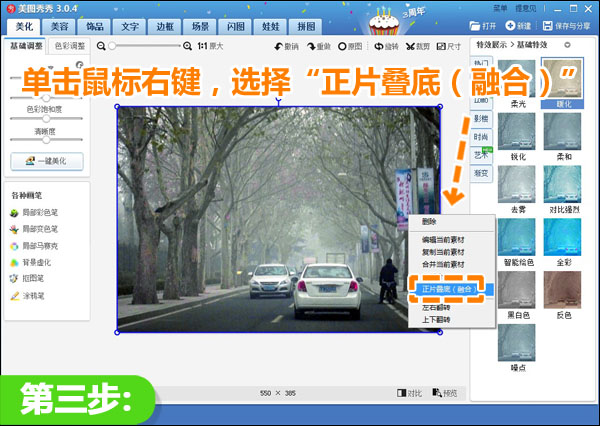Screen dimensions: 600x426
Task: Click 保存与分享 save icon
Action: pyautogui.click(x=548, y=26)
